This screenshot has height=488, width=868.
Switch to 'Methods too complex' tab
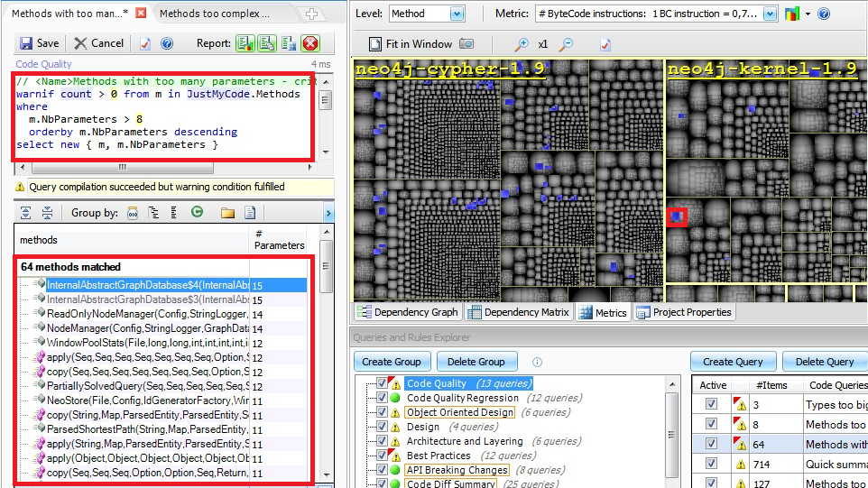tap(215, 14)
